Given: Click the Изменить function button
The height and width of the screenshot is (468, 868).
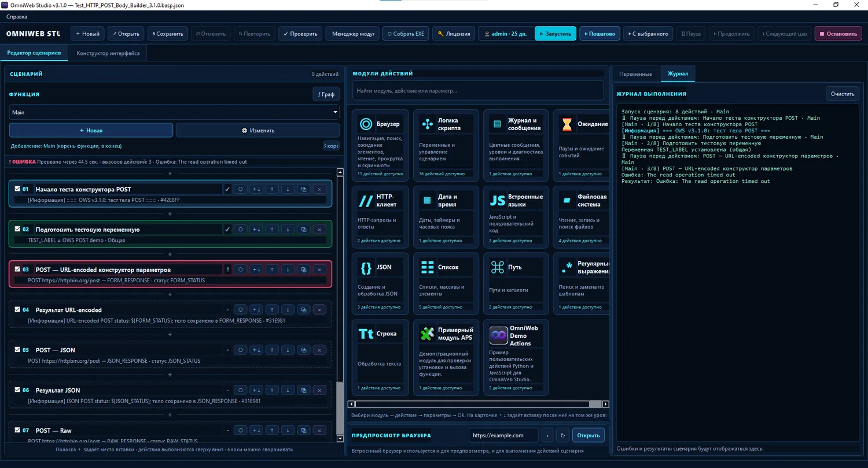Looking at the screenshot, I should 258,130.
